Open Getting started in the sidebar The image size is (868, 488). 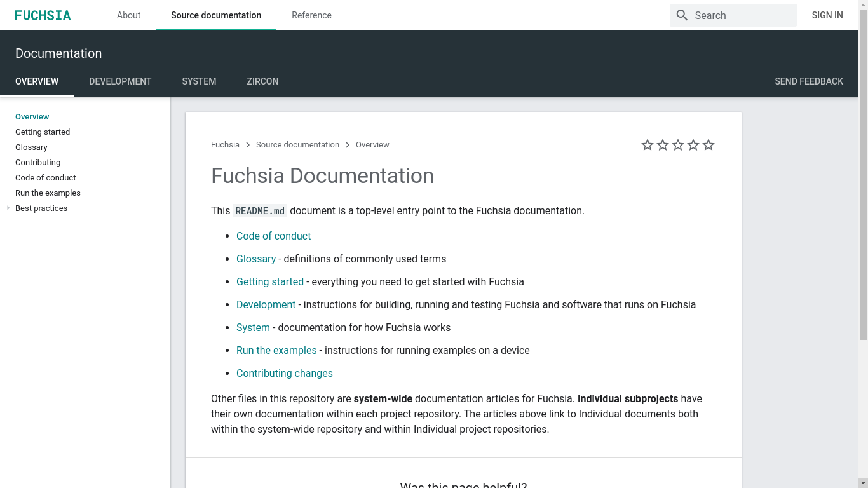[43, 132]
